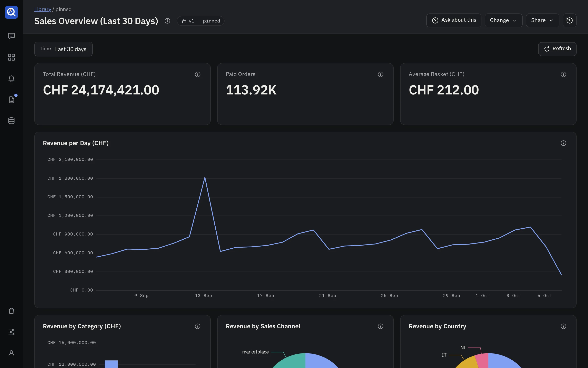Follow the Library breadcrumb link
Viewport: 588px width, 368px height.
point(42,9)
